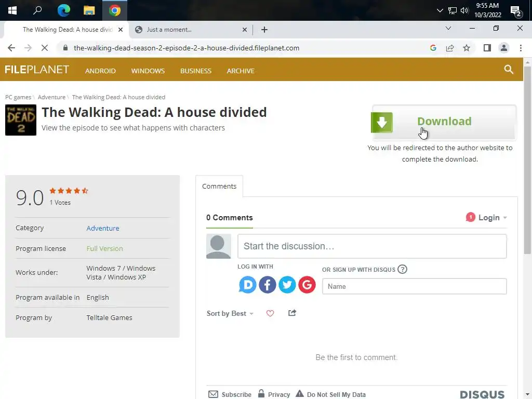This screenshot has width=532, height=399.
Task: Click the Google icon in address bar
Action: 433,48
